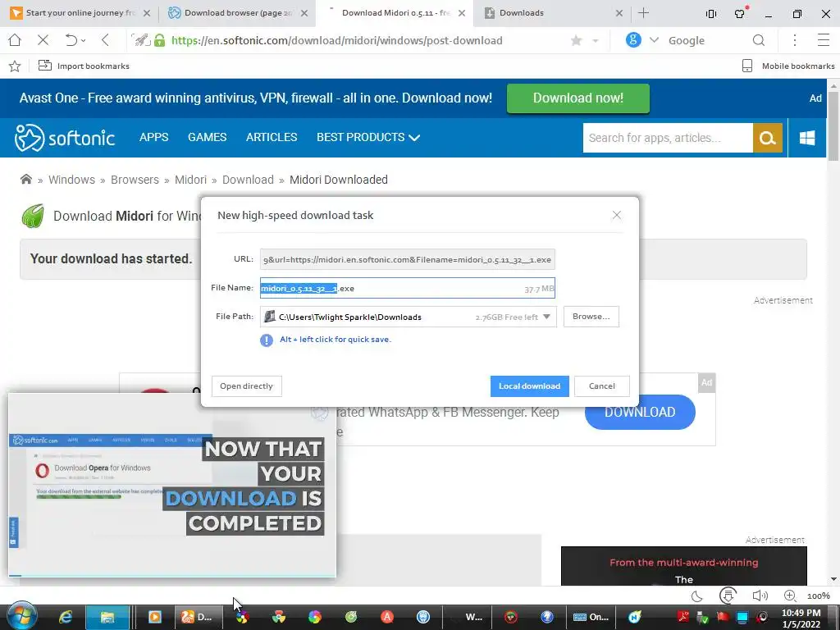
Task: Switch to the Downloads tab
Action: tap(553, 13)
